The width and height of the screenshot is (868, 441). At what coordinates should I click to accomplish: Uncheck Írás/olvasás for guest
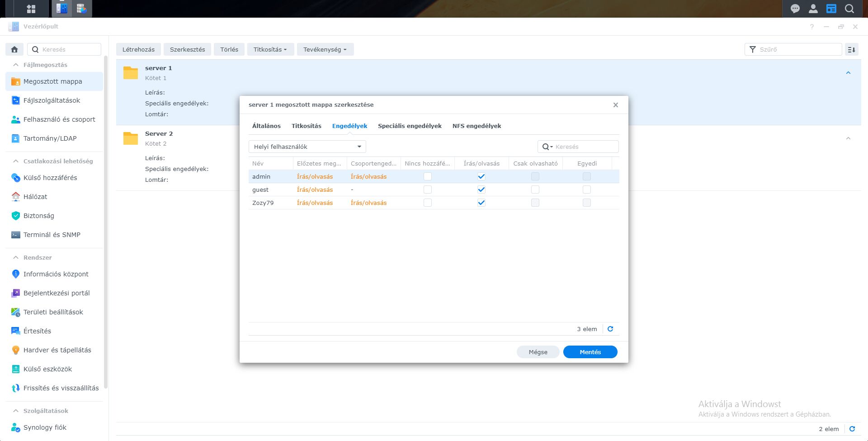481,190
